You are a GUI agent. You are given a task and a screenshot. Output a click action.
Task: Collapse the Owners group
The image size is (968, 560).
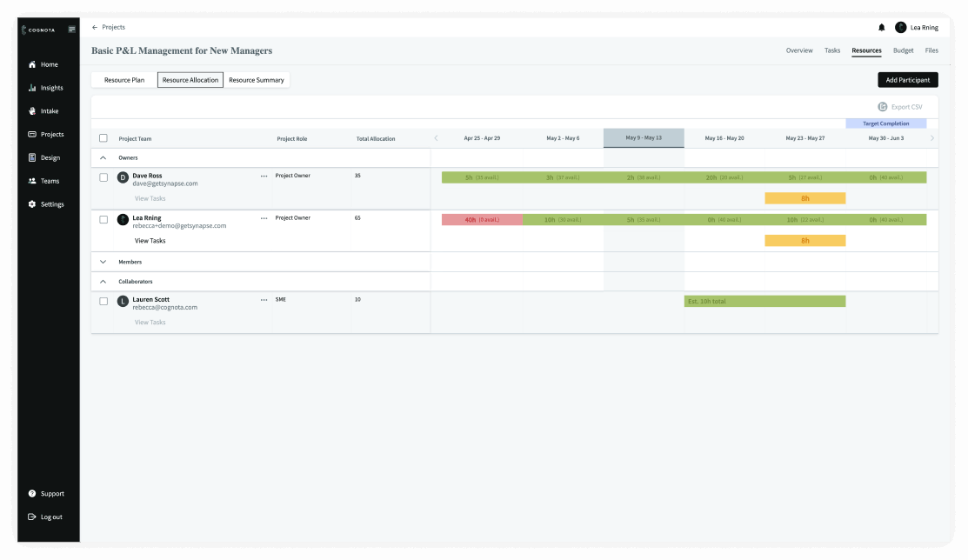point(103,158)
